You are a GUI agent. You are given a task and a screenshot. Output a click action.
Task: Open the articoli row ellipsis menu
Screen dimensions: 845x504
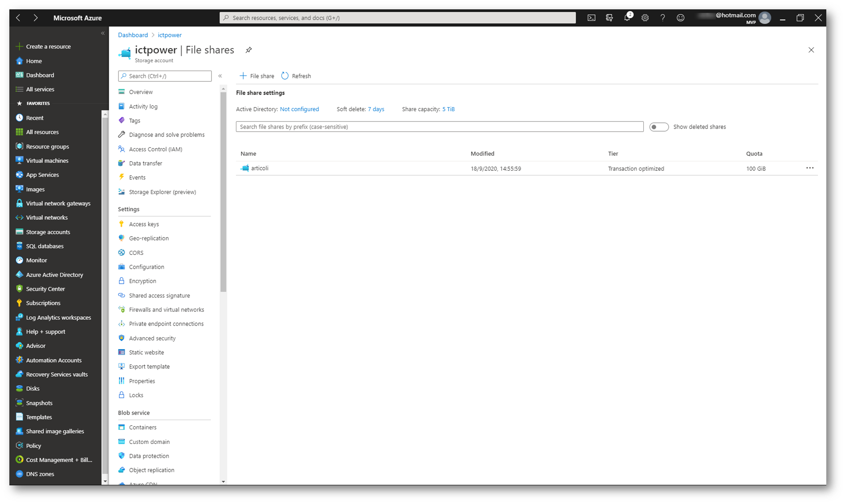coord(810,168)
